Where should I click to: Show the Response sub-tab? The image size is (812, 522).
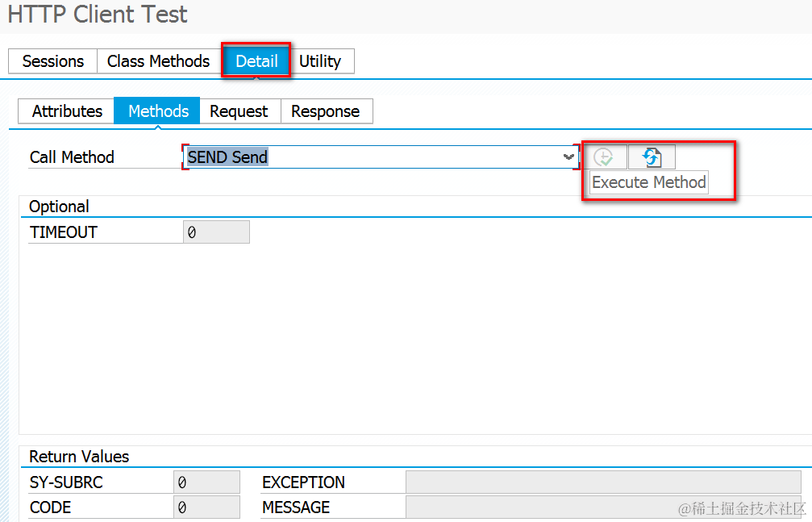pos(325,111)
